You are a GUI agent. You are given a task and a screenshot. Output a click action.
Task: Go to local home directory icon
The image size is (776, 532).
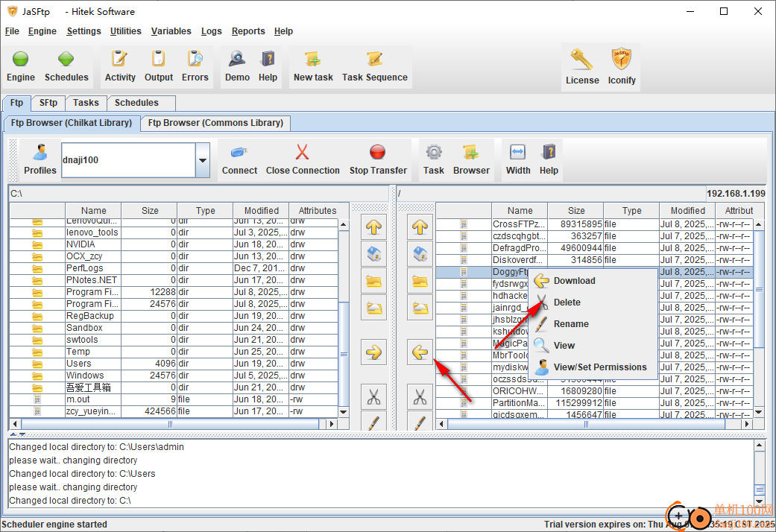[373, 254]
